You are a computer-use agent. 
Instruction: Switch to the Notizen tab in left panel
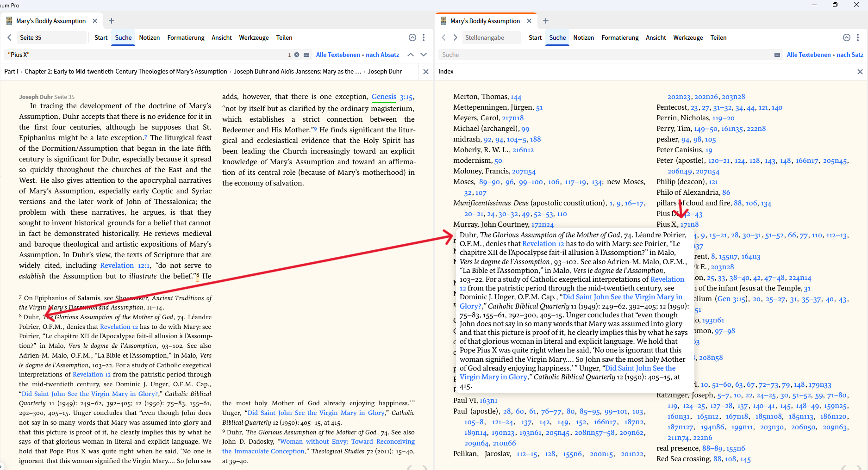[149, 37]
